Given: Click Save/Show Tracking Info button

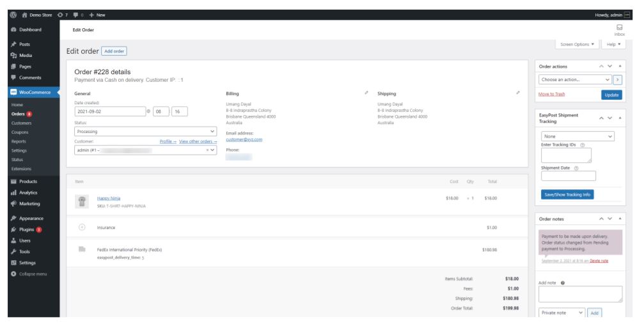Looking at the screenshot, I should point(567,195).
